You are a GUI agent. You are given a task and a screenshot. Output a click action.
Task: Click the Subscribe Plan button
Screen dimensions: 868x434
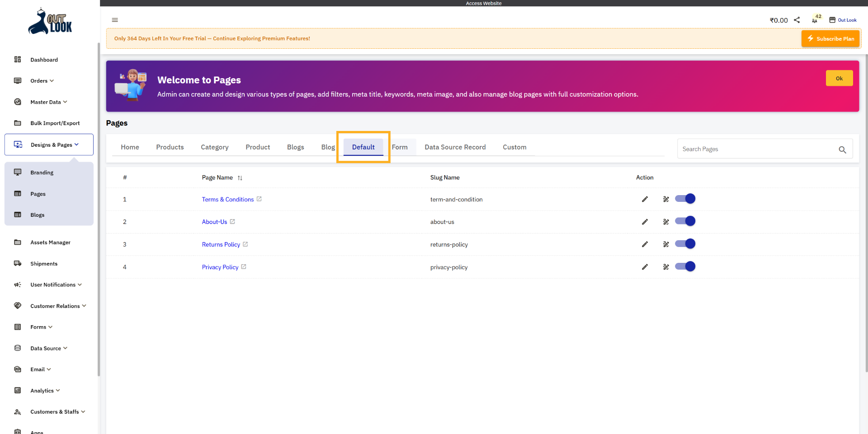click(x=830, y=38)
